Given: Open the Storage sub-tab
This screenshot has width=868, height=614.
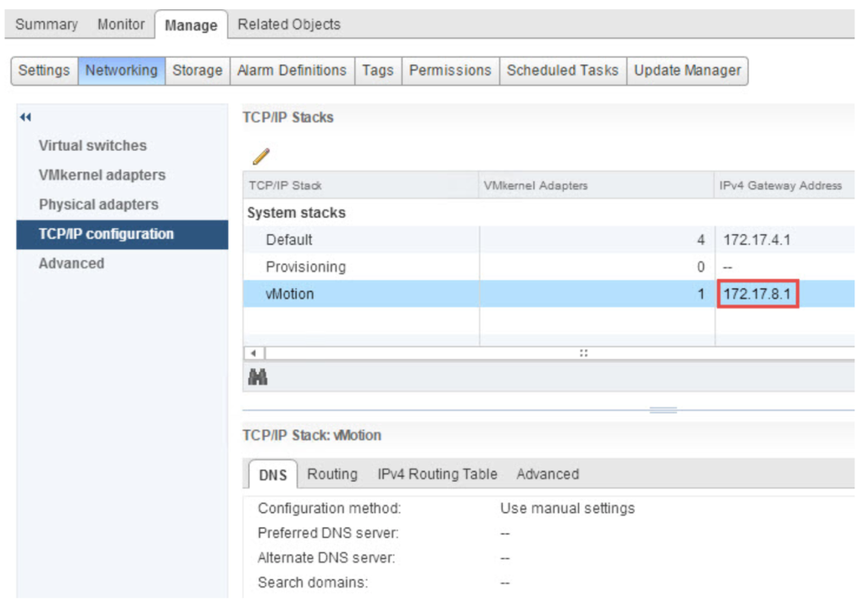Looking at the screenshot, I should pos(197,70).
